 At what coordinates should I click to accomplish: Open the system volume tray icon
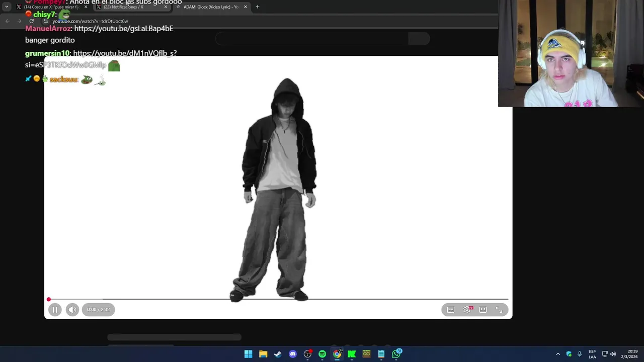[x=613, y=354]
